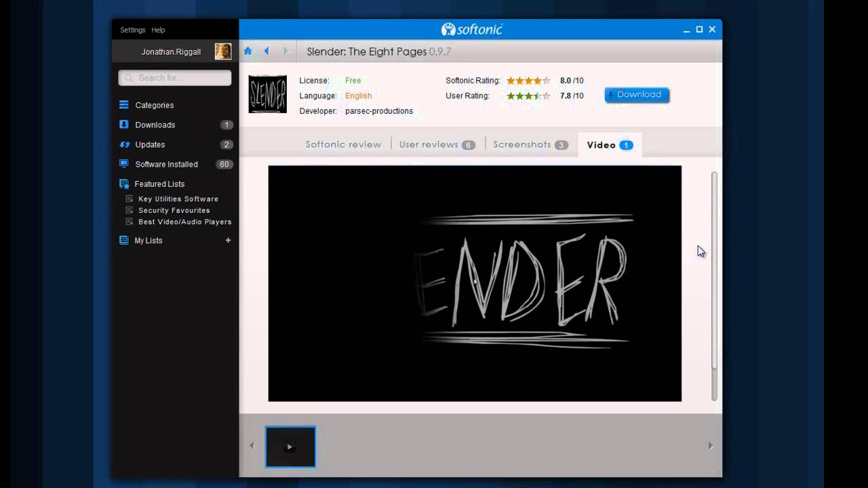Image resolution: width=868 pixels, height=488 pixels.
Task: Open the Software Installed section
Action: tap(166, 164)
